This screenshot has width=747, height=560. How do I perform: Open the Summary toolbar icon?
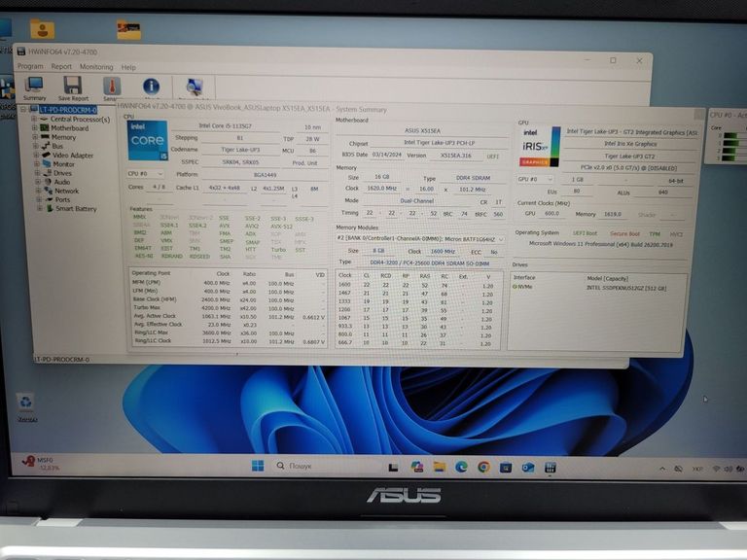35,88
